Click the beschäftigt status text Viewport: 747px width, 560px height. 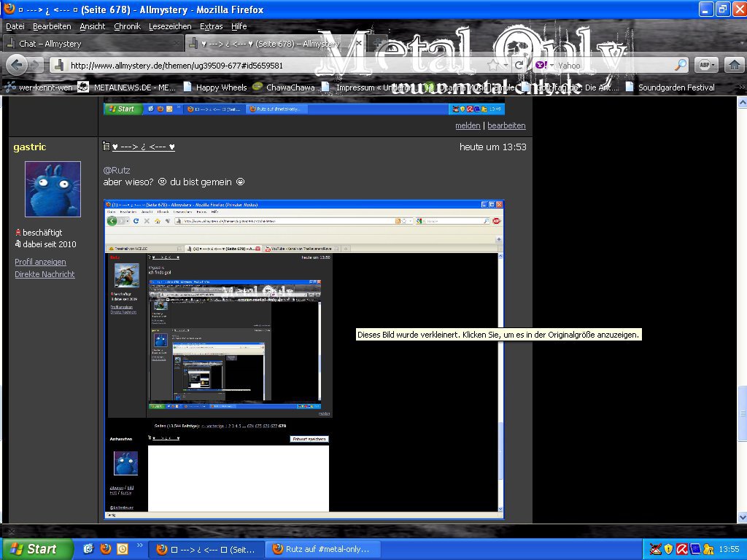pyautogui.click(x=42, y=233)
